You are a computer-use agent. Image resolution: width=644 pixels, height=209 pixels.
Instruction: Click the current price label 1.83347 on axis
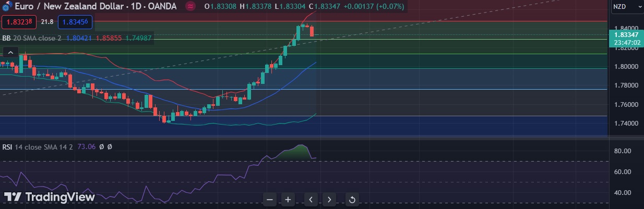point(627,34)
